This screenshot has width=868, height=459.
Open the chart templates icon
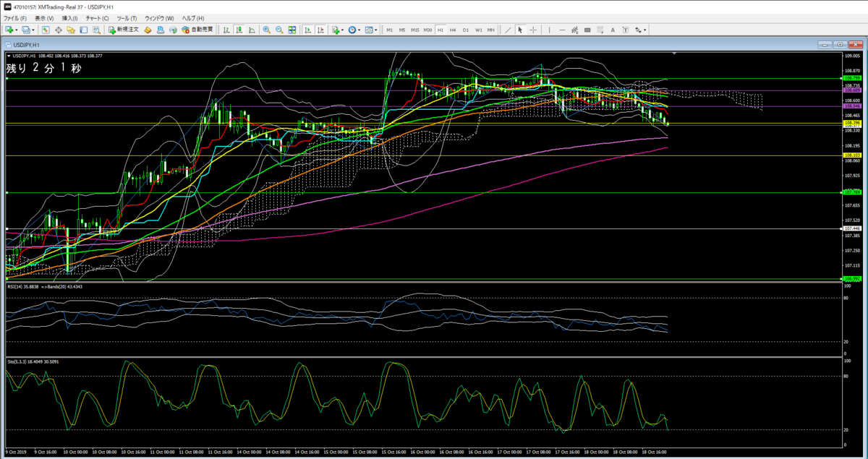pos(369,30)
